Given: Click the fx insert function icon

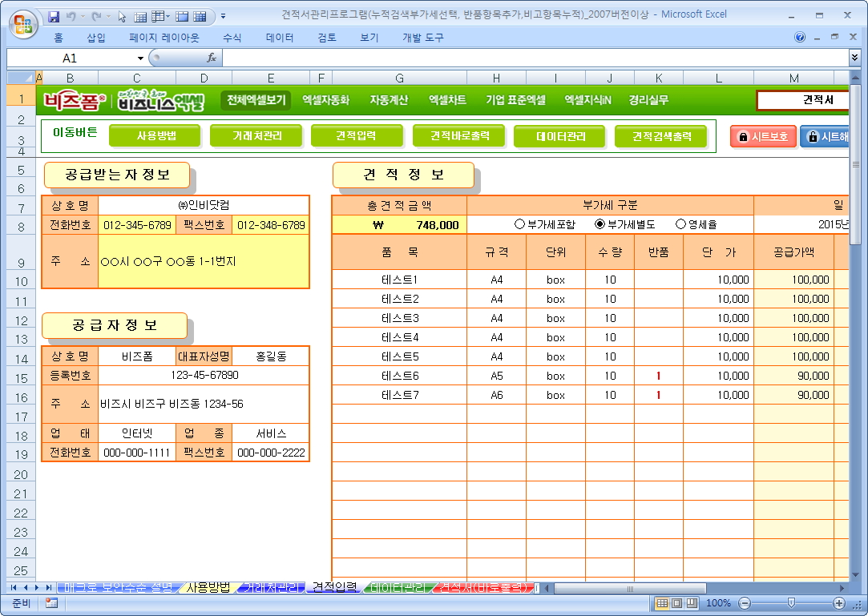Looking at the screenshot, I should 212,58.
